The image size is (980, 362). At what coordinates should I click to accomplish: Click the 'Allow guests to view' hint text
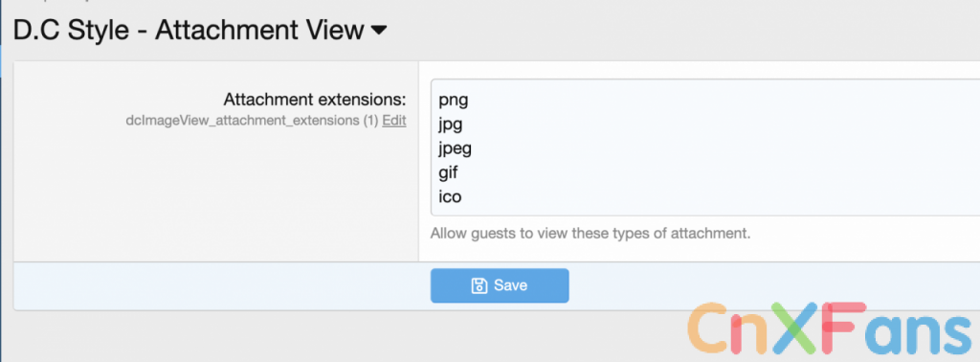tap(590, 235)
